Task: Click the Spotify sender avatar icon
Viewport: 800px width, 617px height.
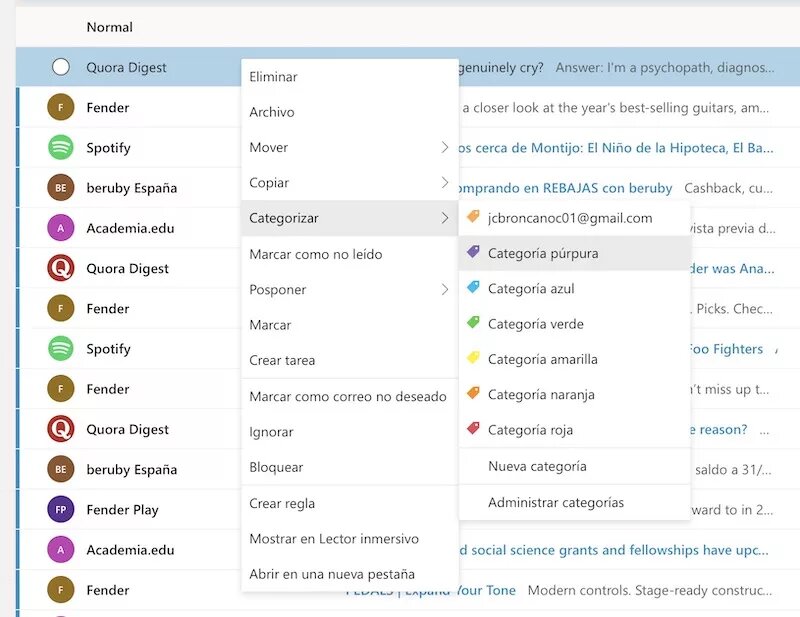Action: [61, 147]
